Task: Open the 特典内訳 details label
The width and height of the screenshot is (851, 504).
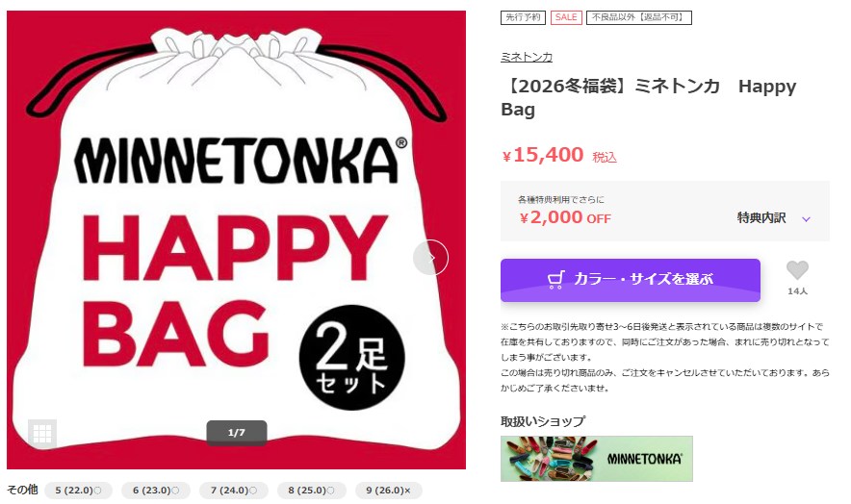Action: coord(761,217)
